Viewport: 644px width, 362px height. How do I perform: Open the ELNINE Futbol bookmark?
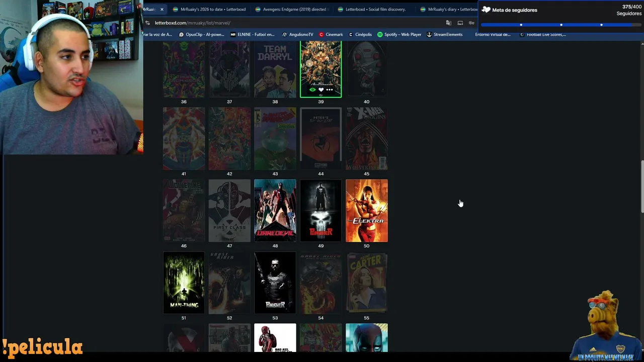(253, 35)
